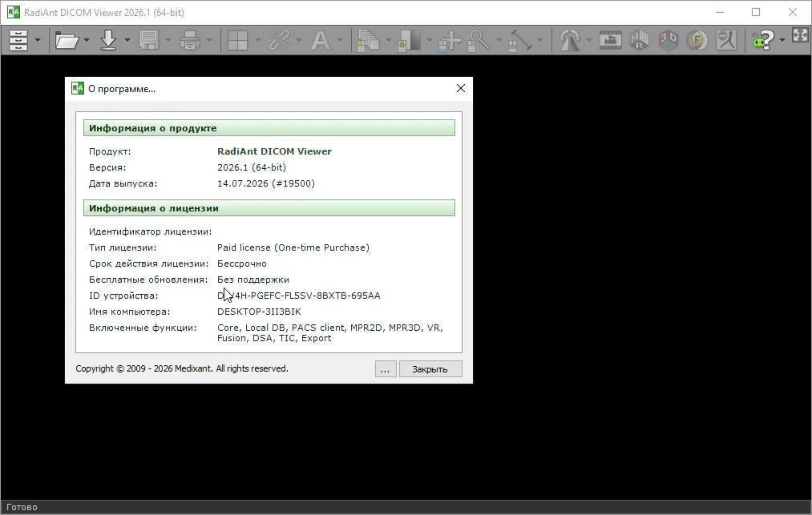
Task: Click the Без поддержки updates value
Action: 253,280
